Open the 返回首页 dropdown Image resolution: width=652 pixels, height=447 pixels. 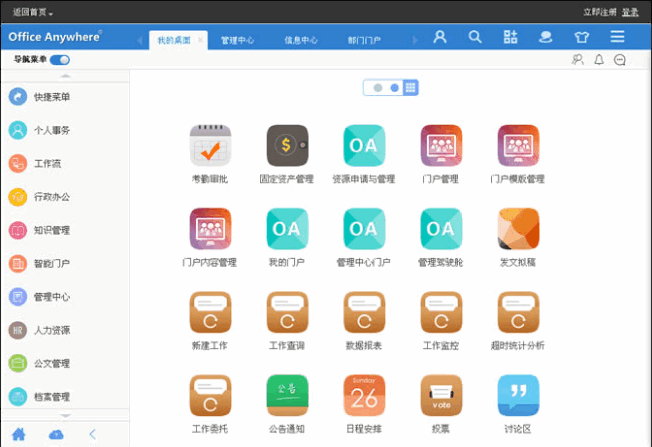pyautogui.click(x=32, y=12)
